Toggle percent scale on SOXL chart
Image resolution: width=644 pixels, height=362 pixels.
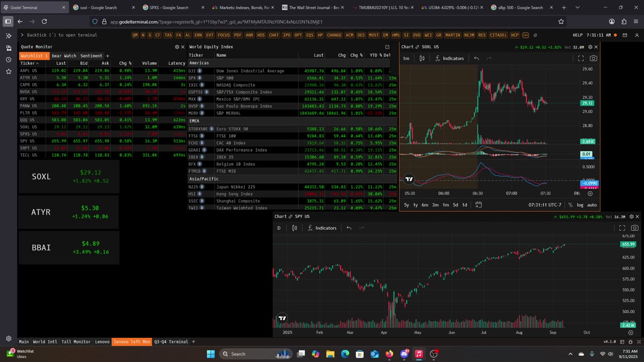pyautogui.click(x=570, y=205)
